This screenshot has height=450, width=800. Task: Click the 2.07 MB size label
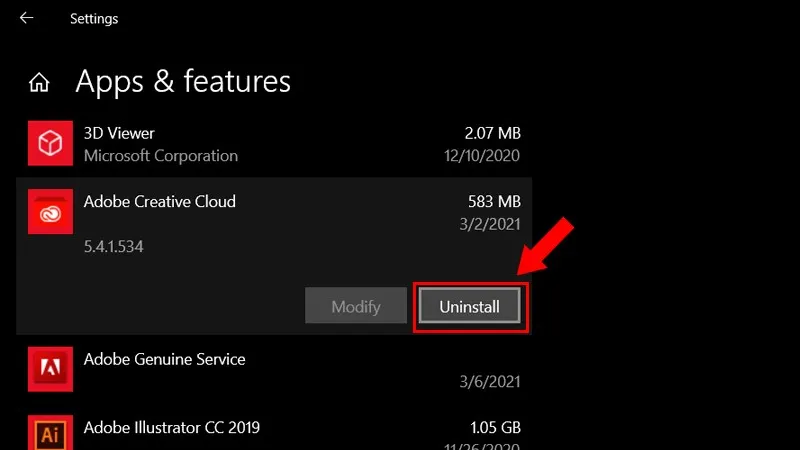pos(492,133)
